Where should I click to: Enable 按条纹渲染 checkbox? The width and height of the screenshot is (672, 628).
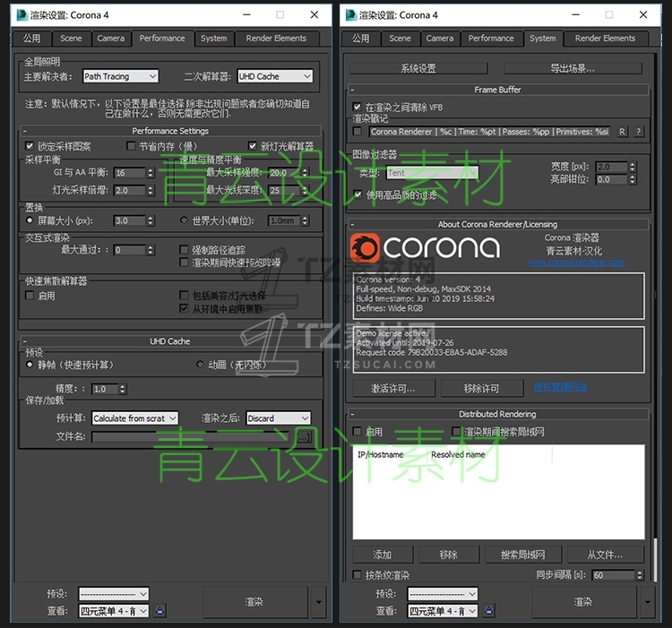(x=357, y=574)
